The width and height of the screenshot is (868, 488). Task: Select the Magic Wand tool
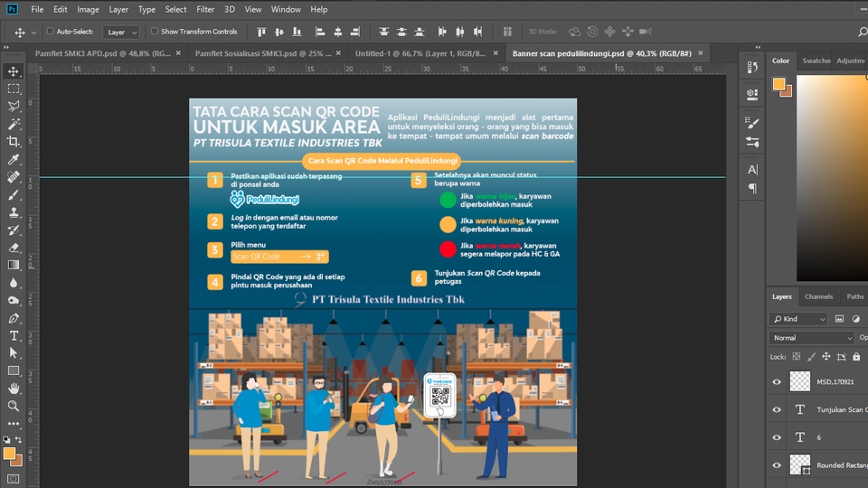coord(14,124)
